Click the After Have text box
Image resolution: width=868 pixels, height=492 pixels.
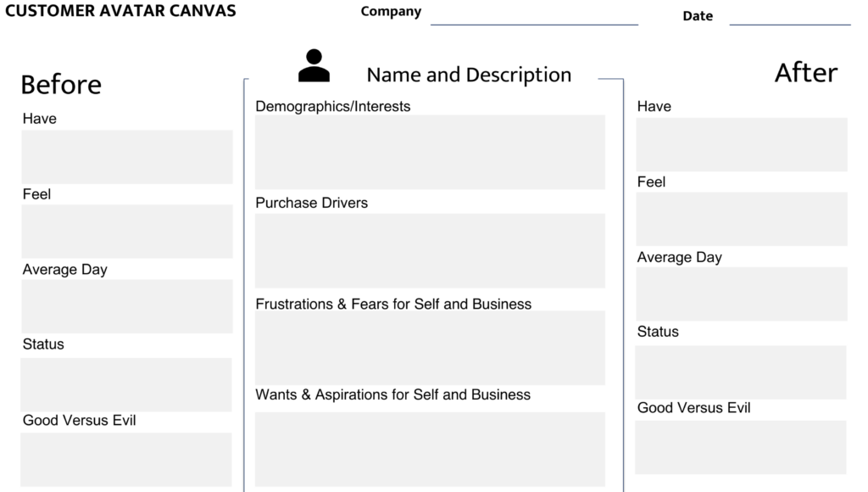coord(742,144)
